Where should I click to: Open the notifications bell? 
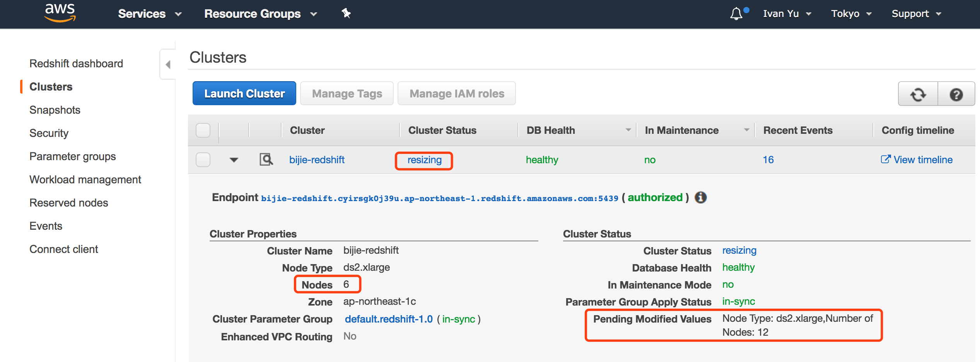(736, 14)
